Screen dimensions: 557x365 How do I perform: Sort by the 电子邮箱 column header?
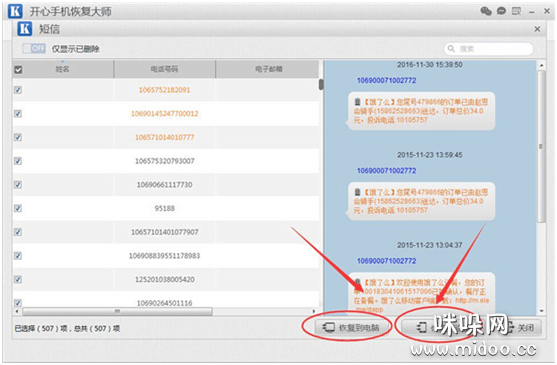point(268,69)
